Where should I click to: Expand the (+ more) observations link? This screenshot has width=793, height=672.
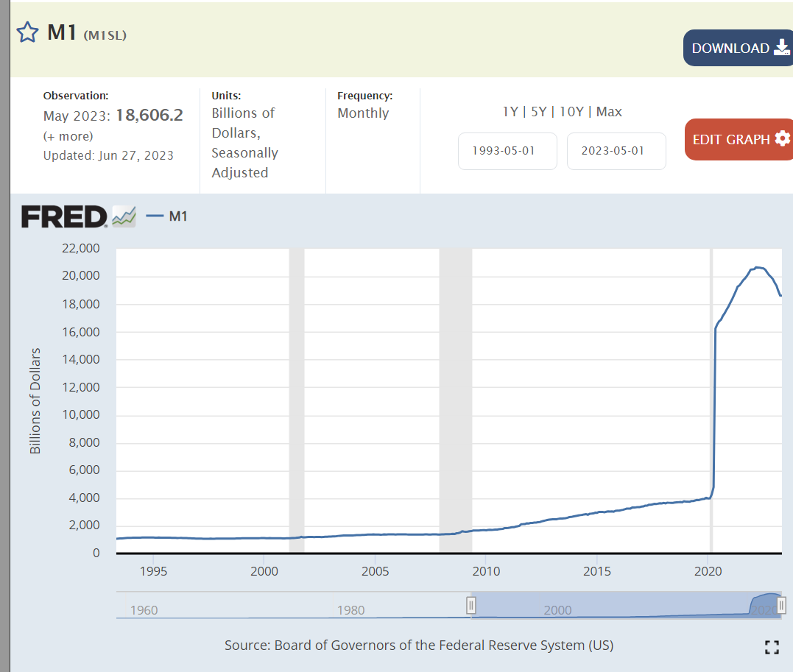pyautogui.click(x=68, y=136)
